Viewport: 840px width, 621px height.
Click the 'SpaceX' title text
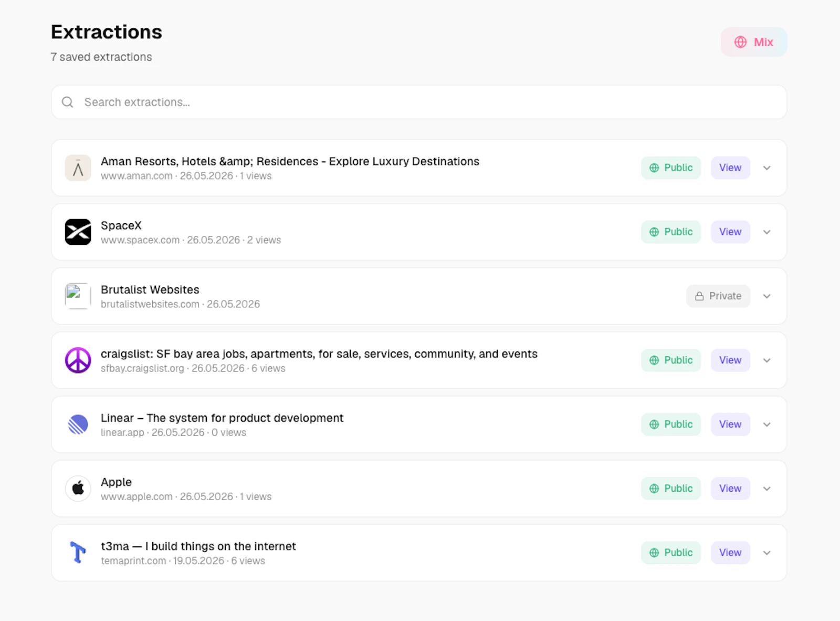[x=121, y=225]
